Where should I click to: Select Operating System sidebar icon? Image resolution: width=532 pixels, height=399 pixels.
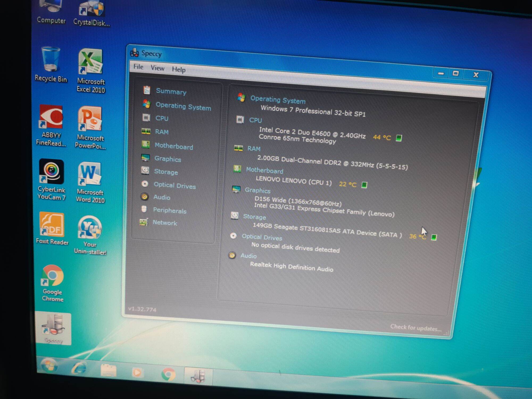tap(146, 104)
